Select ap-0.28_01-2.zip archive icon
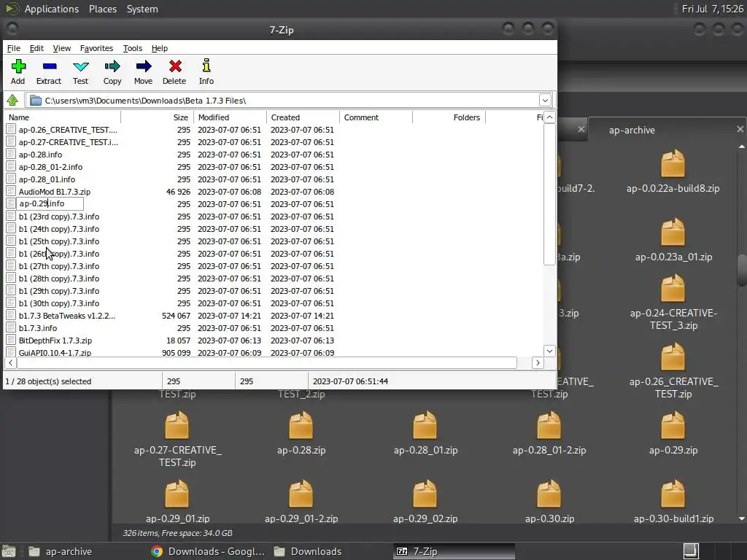The width and height of the screenshot is (747, 560). pos(549,426)
